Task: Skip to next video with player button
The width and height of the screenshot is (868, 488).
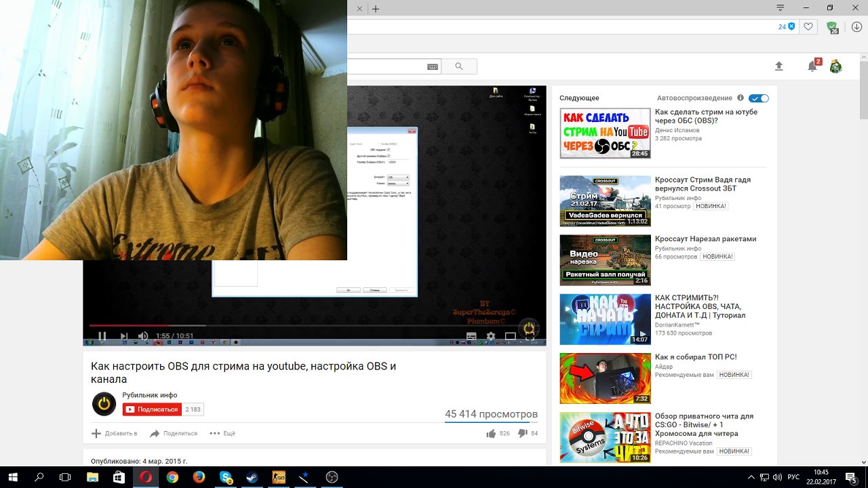Action: click(x=123, y=336)
